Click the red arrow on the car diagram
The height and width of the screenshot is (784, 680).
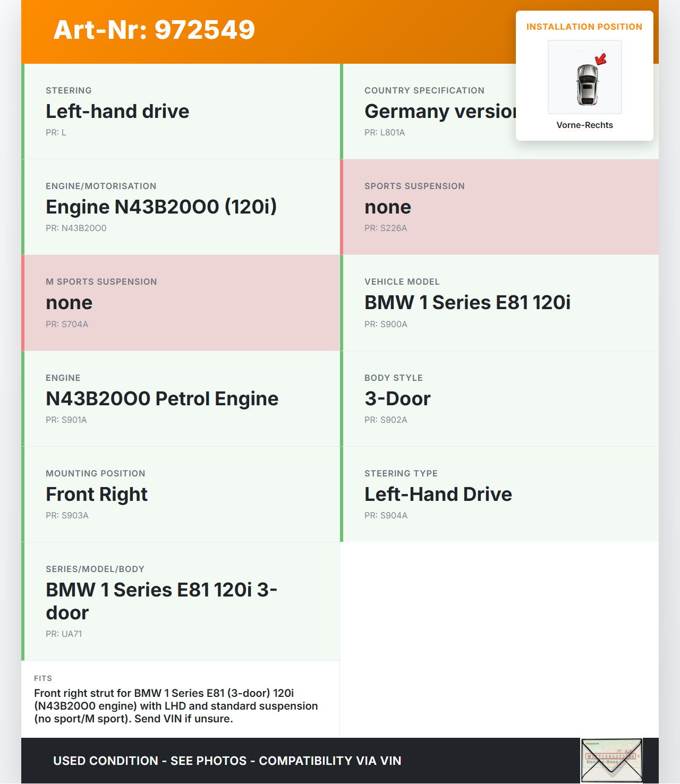click(x=601, y=59)
